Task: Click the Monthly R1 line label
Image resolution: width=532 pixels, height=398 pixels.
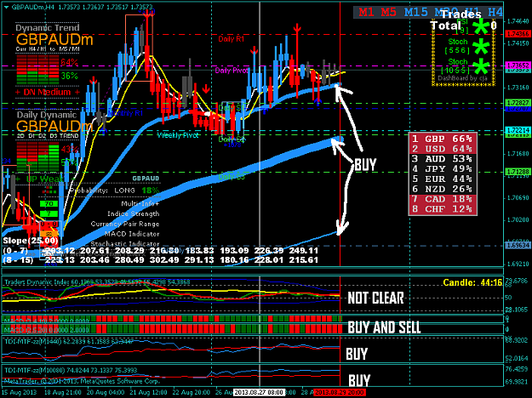Action: [125, 113]
